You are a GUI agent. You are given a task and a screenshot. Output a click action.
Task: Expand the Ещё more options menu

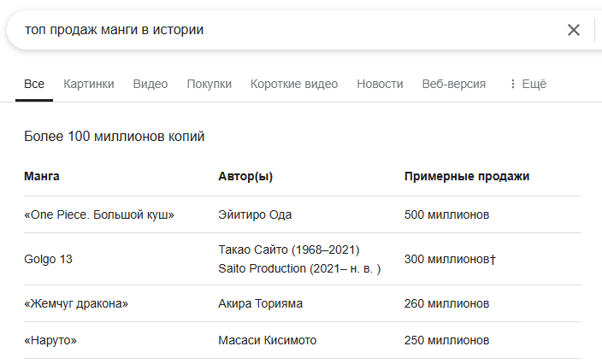(528, 84)
